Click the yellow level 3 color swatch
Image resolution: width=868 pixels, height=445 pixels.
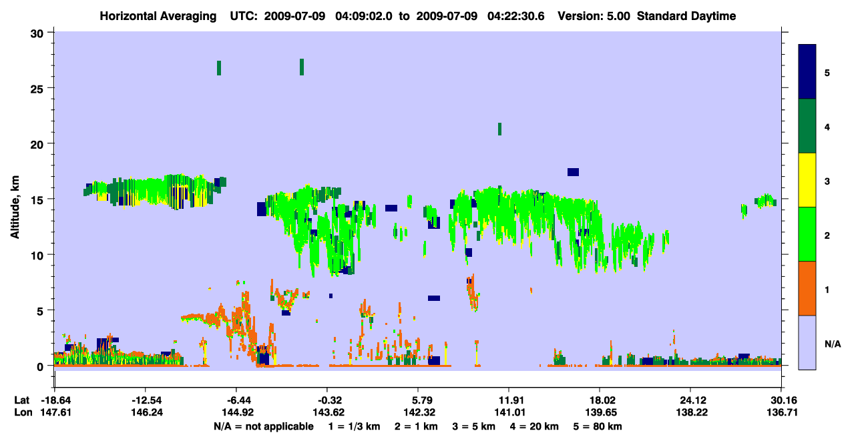pos(807,180)
